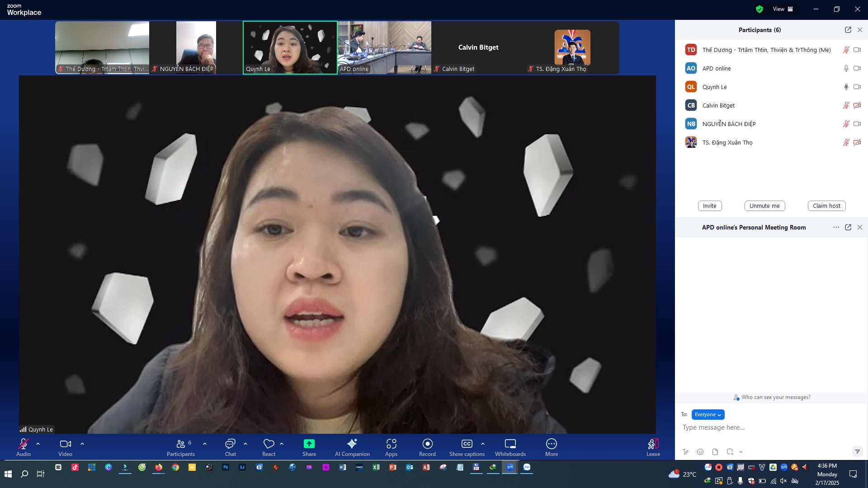Expand audio settings arrow
The height and width of the screenshot is (488, 868).
click(x=38, y=444)
